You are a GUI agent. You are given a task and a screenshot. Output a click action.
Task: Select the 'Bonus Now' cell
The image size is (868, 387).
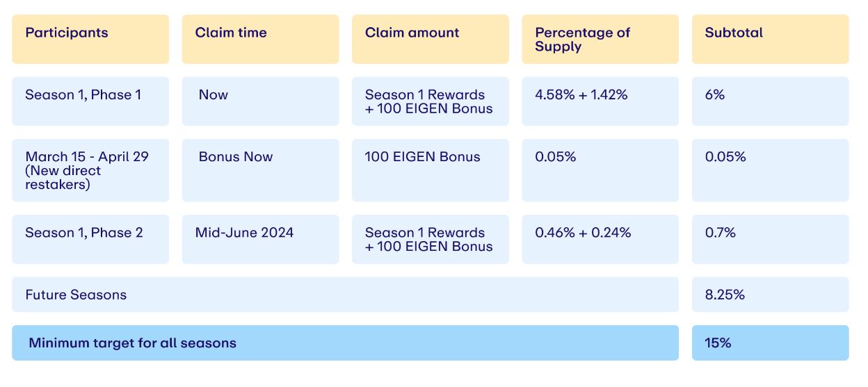(260, 170)
